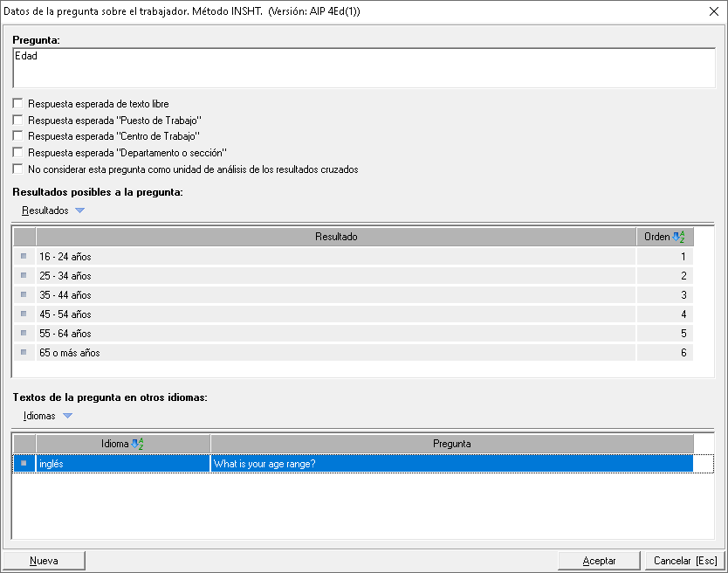The width and height of the screenshot is (728, 573).
Task: Click row marker icon for 65 o más años
Action: point(24,353)
